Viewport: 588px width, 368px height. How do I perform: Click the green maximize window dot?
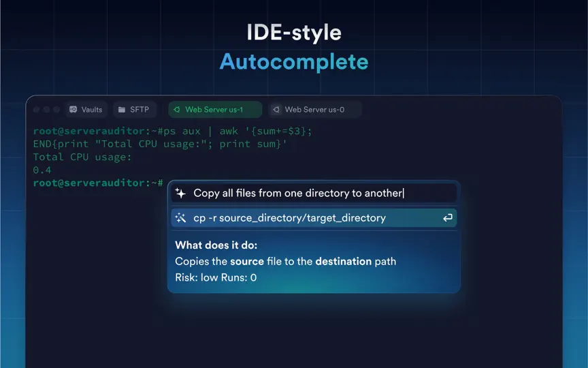pyautogui.click(x=56, y=110)
